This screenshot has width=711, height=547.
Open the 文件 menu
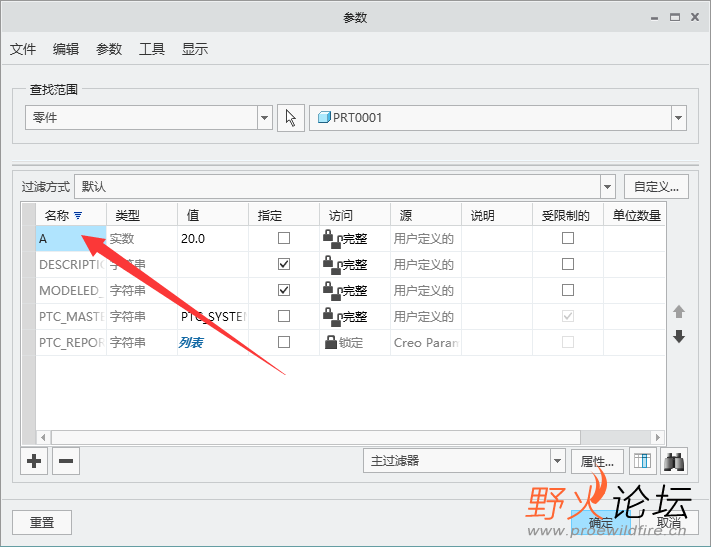click(23, 49)
